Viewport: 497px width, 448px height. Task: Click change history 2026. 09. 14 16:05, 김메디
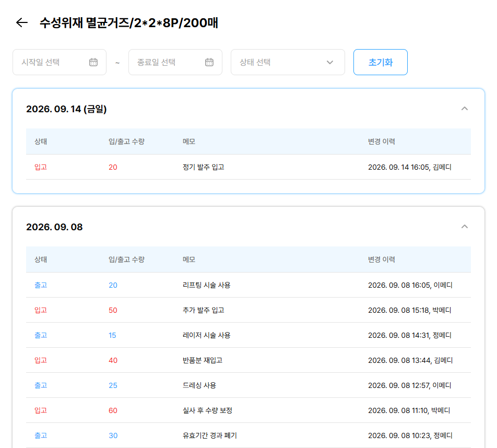(x=409, y=167)
